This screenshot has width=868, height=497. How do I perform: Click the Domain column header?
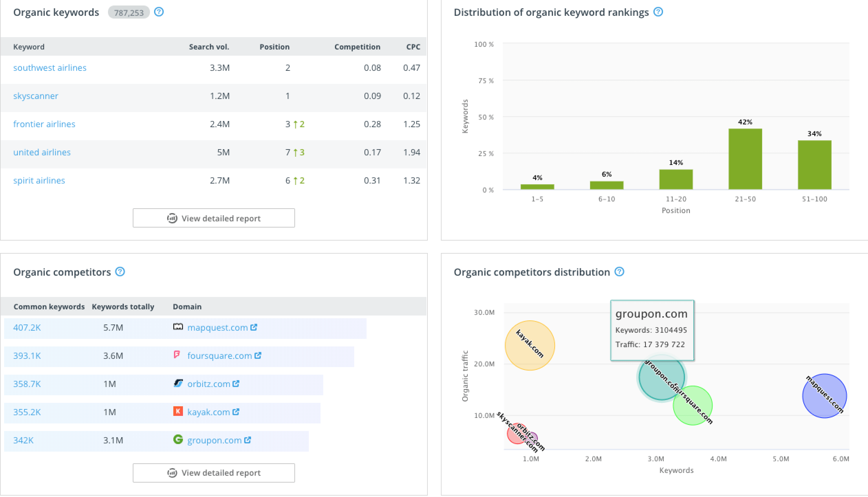(x=187, y=307)
